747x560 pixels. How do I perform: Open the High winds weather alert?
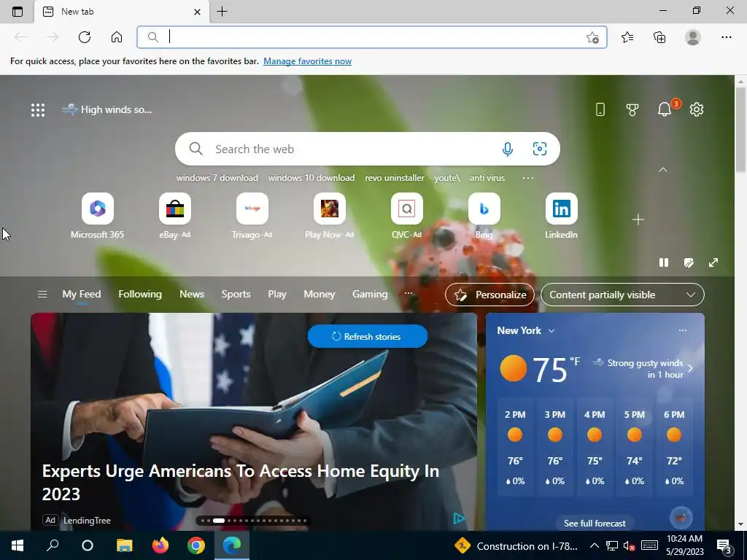tap(107, 110)
